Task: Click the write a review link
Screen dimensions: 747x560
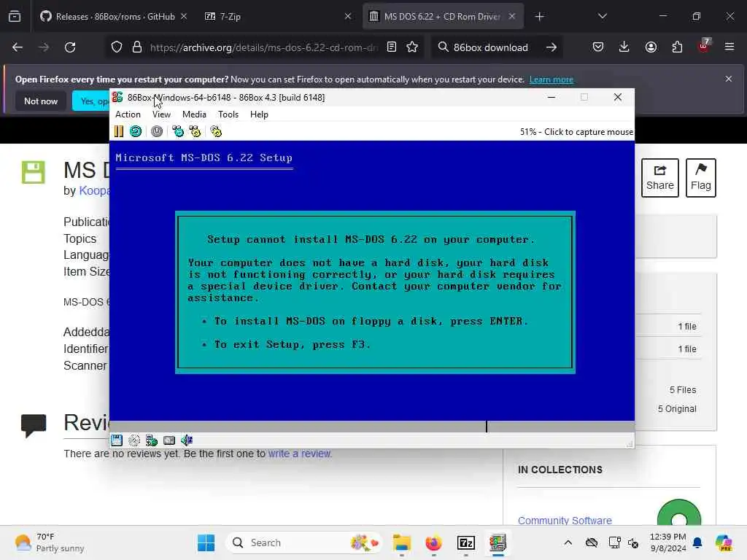Action: 300,454
